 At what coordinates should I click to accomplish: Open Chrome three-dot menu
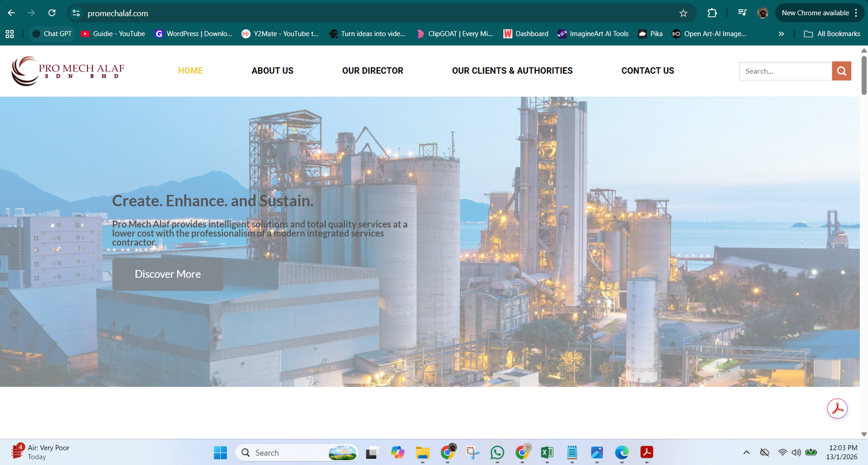[x=856, y=13]
